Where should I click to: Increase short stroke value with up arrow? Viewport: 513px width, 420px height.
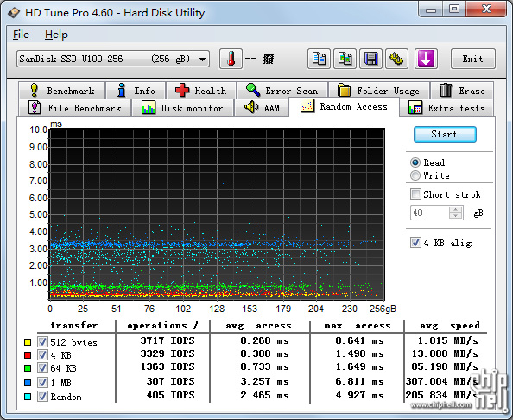click(455, 209)
